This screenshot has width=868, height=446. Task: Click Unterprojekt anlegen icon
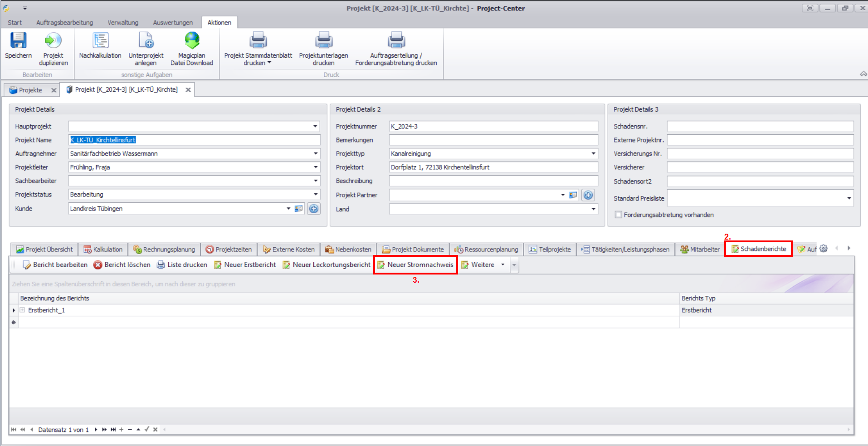(146, 40)
